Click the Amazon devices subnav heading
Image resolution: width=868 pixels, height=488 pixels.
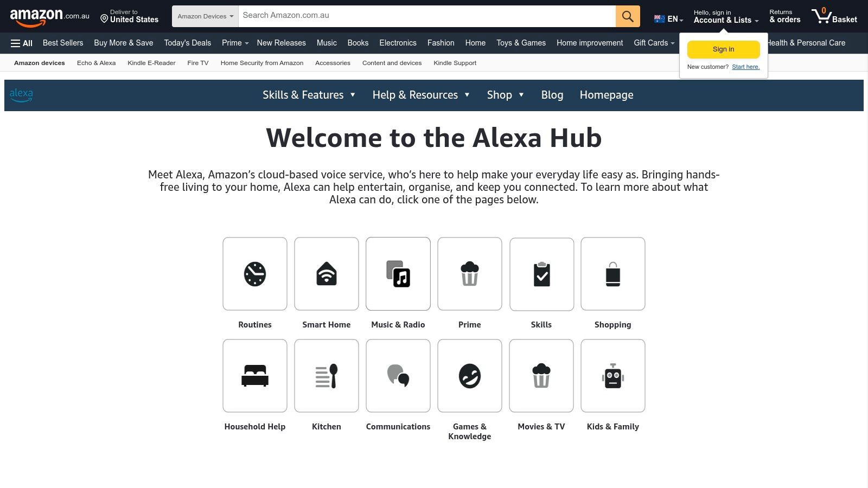(40, 63)
